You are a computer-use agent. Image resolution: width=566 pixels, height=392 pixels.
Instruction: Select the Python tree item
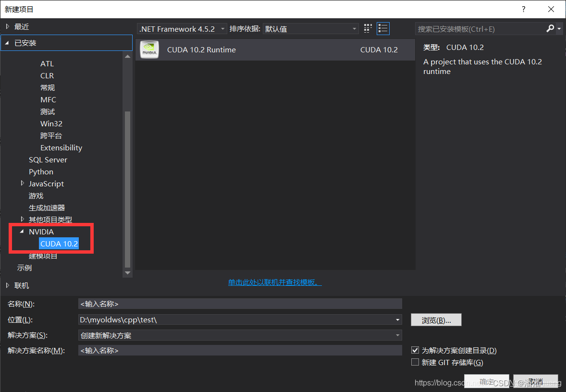click(x=41, y=172)
